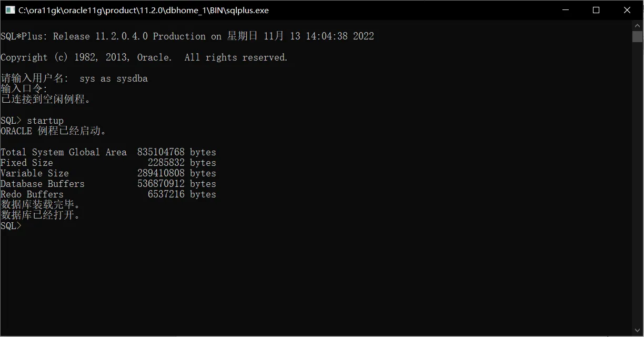Click the "Database Buffers" label

43,184
